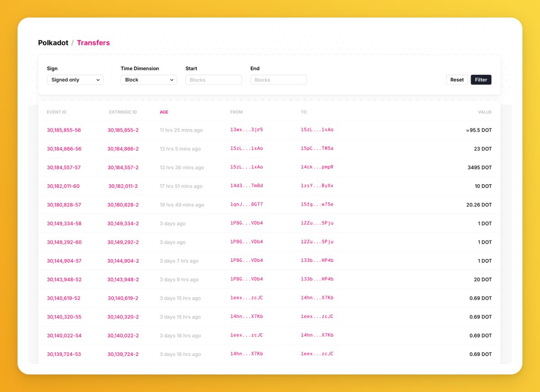The height and width of the screenshot is (392, 540).
Task: Click the End blocks input field
Action: (278, 80)
